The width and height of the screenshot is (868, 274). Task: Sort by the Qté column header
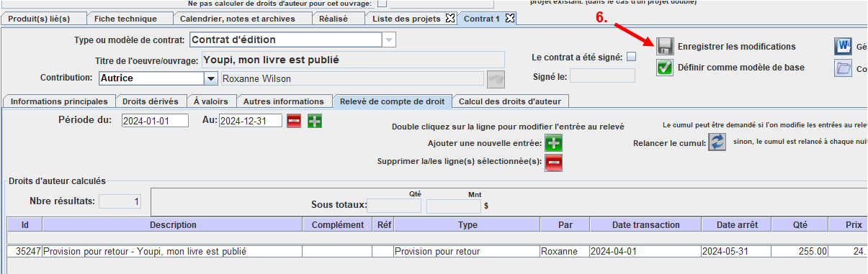(x=800, y=225)
